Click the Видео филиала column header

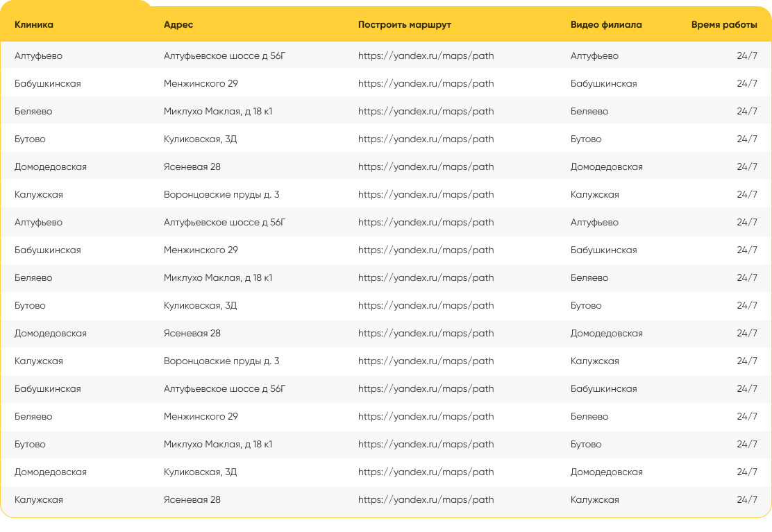point(606,24)
